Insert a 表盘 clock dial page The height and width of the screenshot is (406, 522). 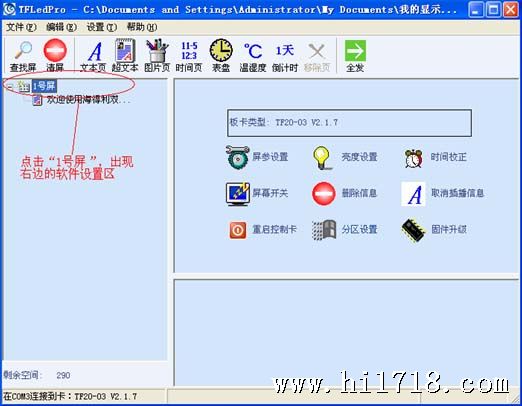point(221,55)
